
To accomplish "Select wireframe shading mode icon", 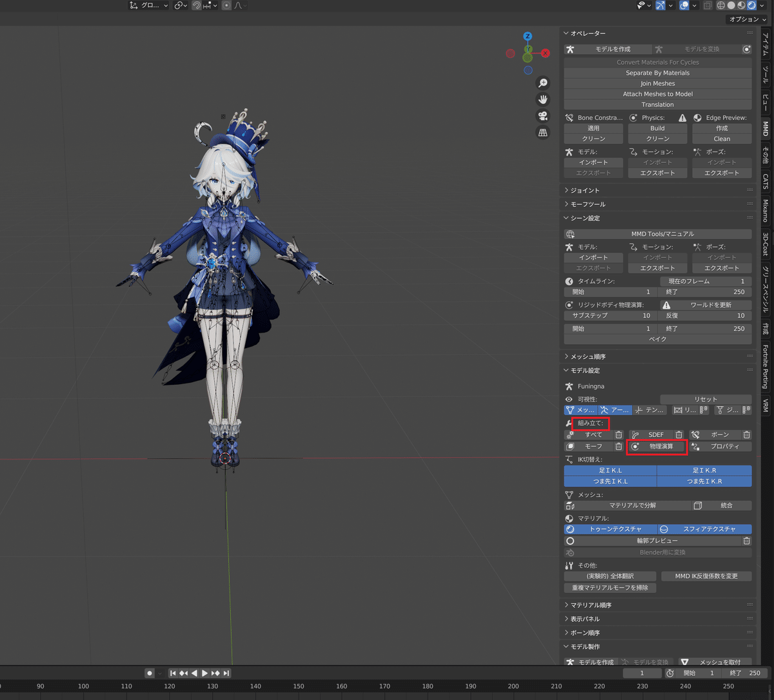I will (720, 5).
